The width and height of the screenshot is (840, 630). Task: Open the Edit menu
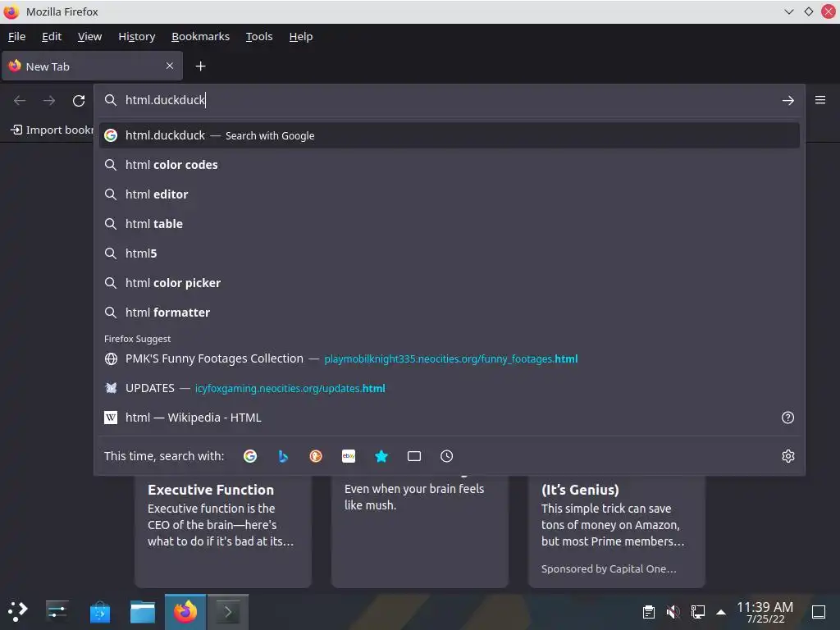52,36
